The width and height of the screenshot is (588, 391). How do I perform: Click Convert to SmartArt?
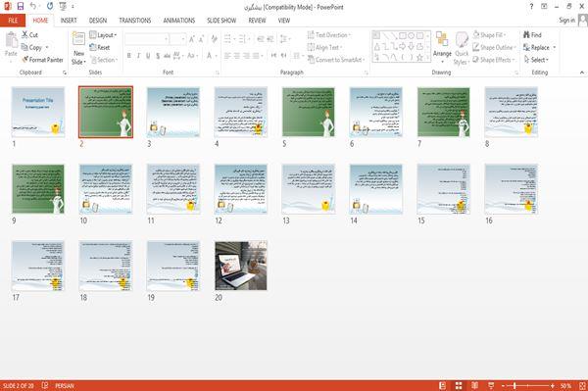[x=336, y=60]
